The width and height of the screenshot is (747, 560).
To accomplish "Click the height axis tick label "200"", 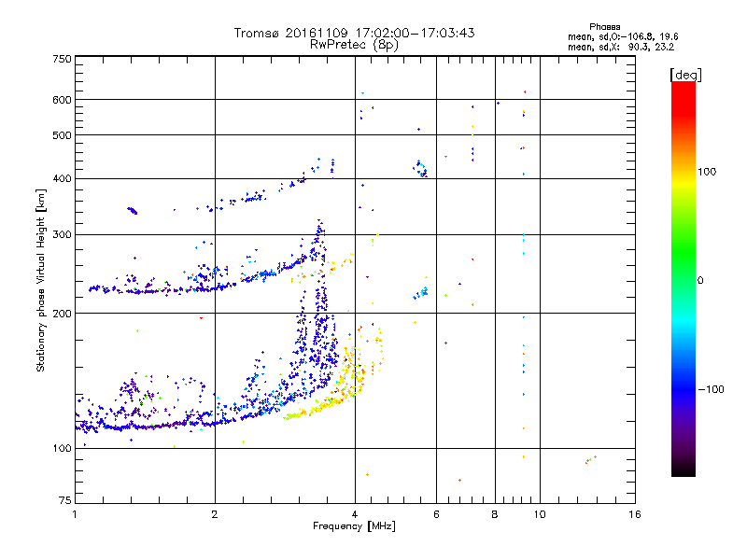I will point(62,314).
